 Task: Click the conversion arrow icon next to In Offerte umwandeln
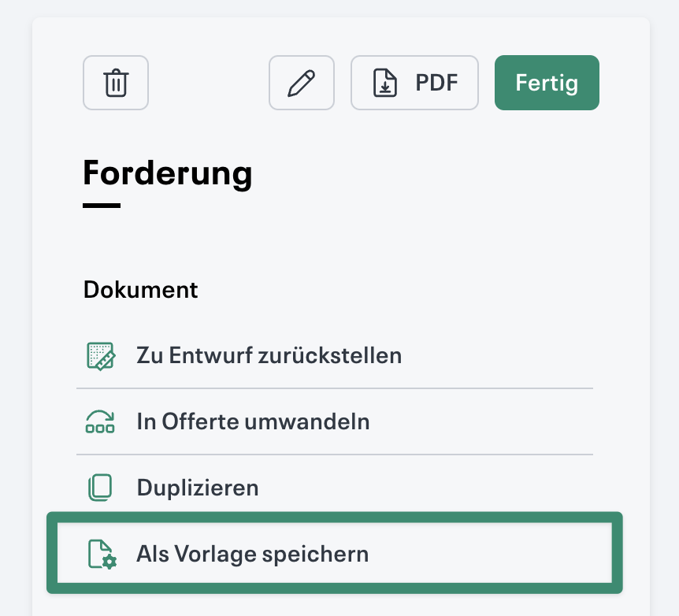pos(100,421)
